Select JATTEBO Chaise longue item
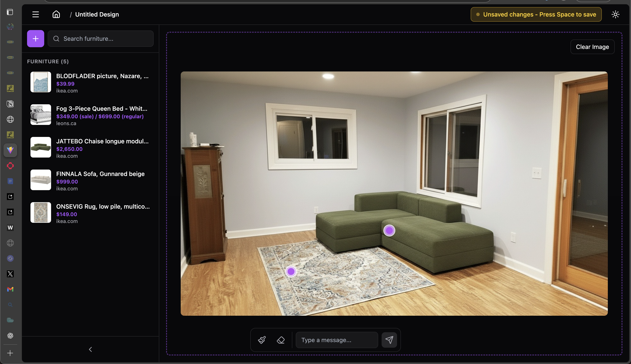 (x=102, y=141)
